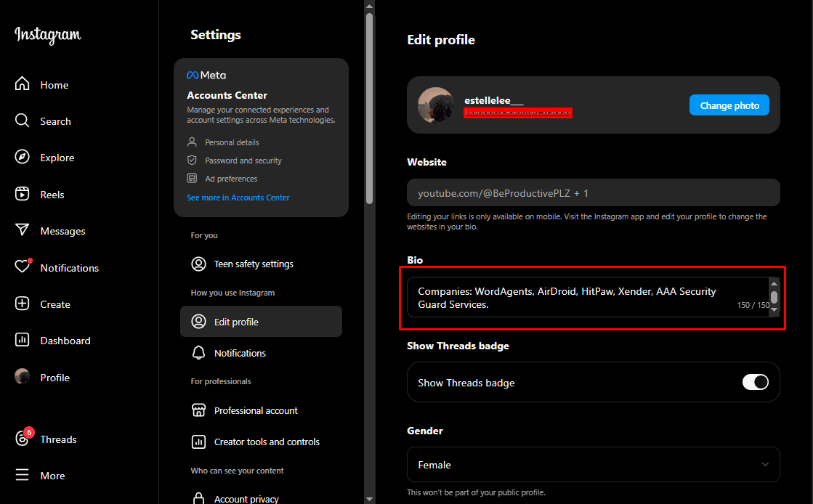This screenshot has height=504, width=813.
Task: Click the Meta logo in Accounts Center
Action: tap(206, 76)
